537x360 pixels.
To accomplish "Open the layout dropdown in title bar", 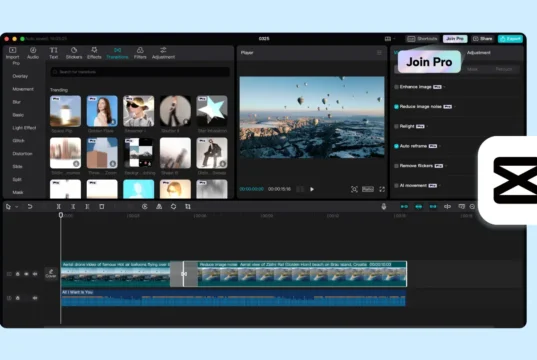I will pos(390,39).
